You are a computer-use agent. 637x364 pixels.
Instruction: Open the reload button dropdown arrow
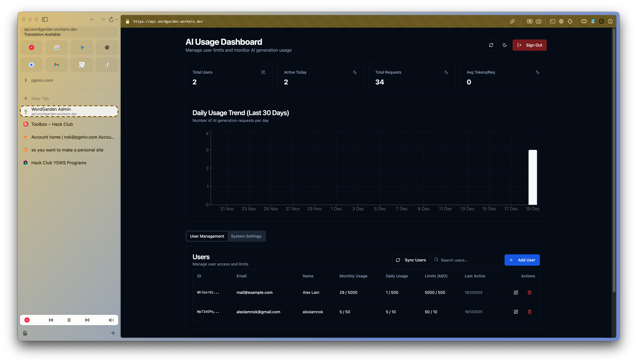117,19
